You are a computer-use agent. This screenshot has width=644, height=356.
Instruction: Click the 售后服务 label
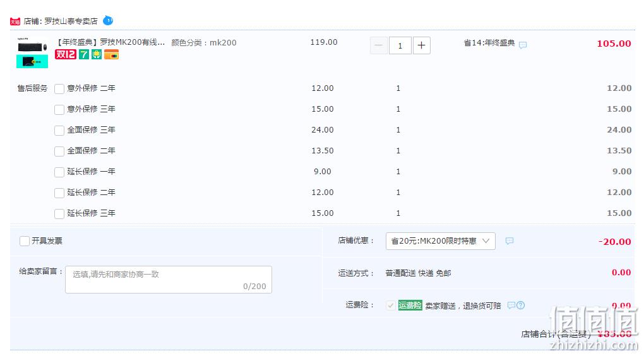pos(32,88)
